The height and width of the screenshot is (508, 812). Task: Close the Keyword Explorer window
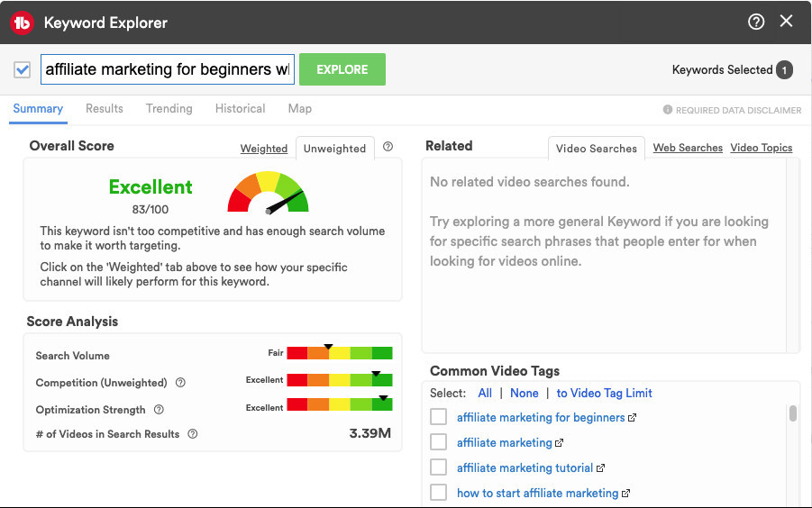[786, 22]
